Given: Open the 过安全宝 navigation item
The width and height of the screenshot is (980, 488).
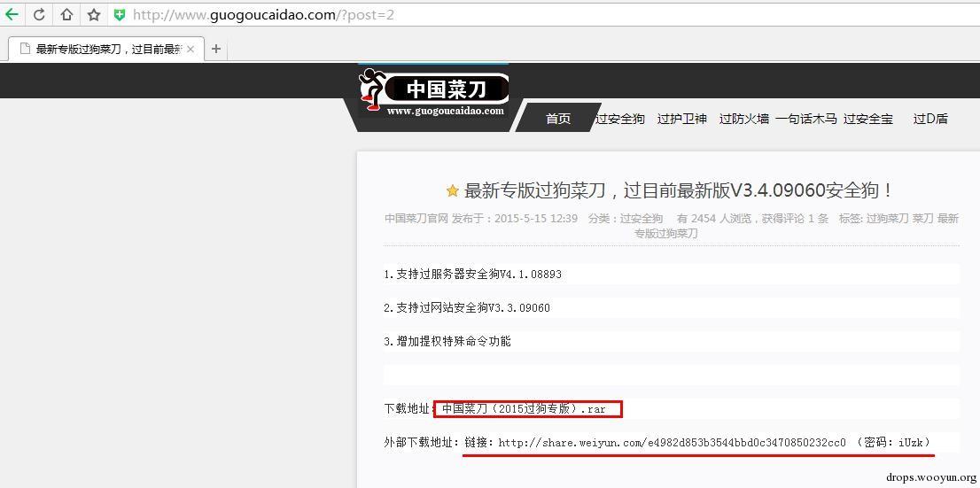Looking at the screenshot, I should click(868, 119).
